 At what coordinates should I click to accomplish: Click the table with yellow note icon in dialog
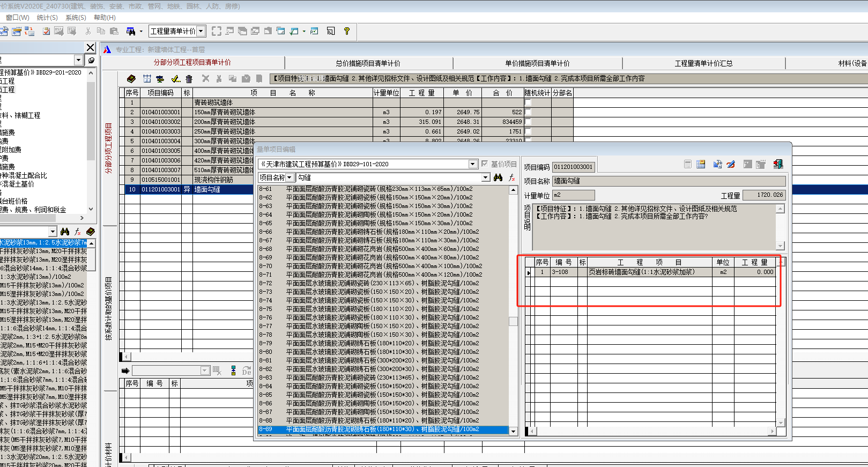700,165
